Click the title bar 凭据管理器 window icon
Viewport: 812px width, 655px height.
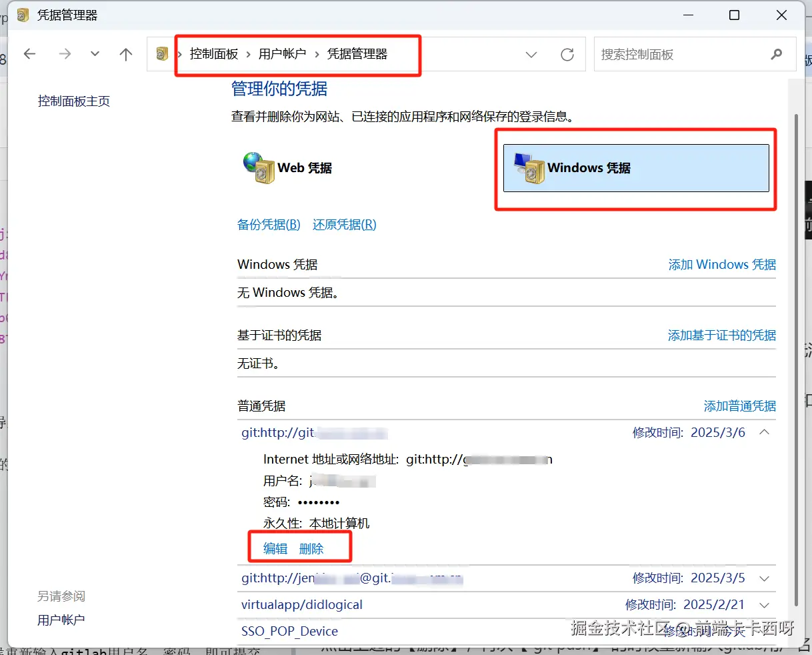point(23,15)
